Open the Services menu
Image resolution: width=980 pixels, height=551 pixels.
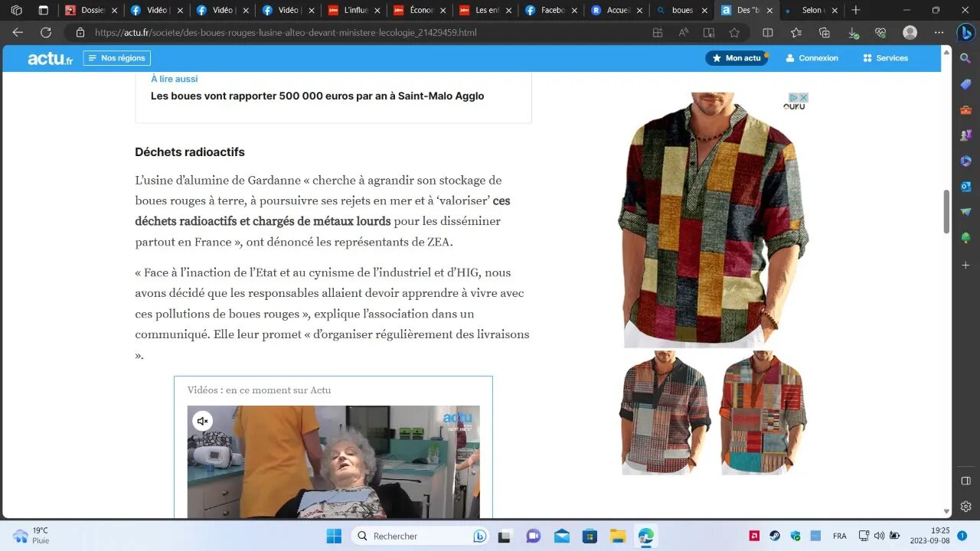[885, 58]
